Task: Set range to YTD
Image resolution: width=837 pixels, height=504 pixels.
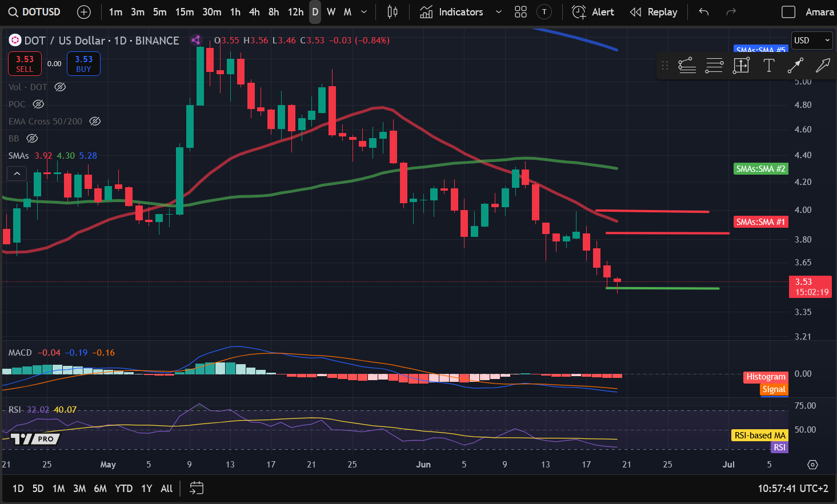Action: coord(123,489)
